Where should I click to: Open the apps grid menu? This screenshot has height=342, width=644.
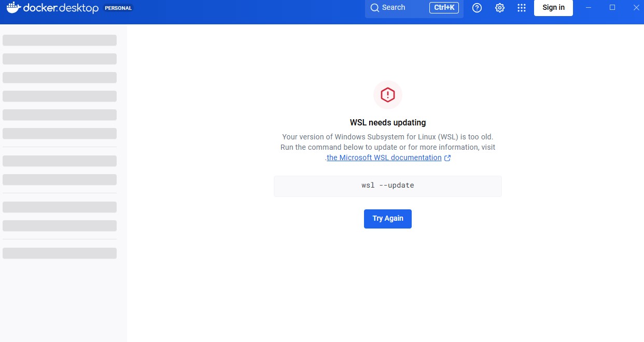pyautogui.click(x=522, y=8)
